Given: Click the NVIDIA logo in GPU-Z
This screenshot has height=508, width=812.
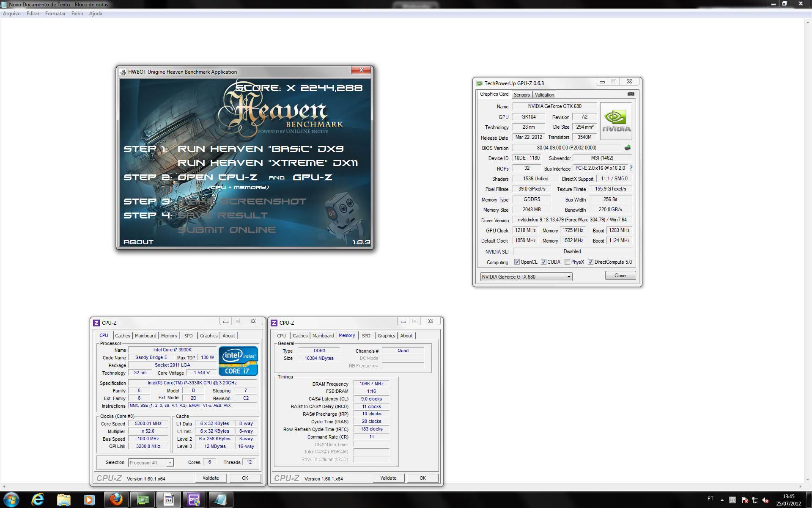Looking at the screenshot, I should point(616,121).
